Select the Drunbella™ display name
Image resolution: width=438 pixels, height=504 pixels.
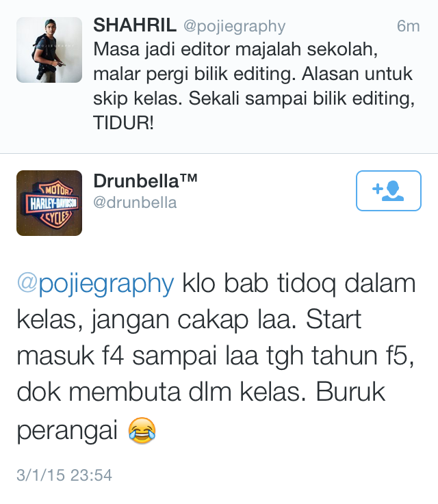[145, 181]
